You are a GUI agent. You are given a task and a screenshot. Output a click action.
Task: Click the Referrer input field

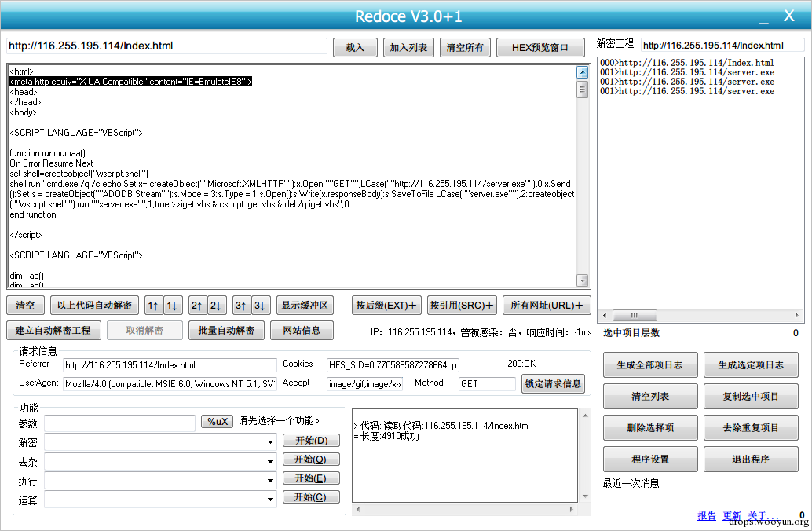[170, 365]
